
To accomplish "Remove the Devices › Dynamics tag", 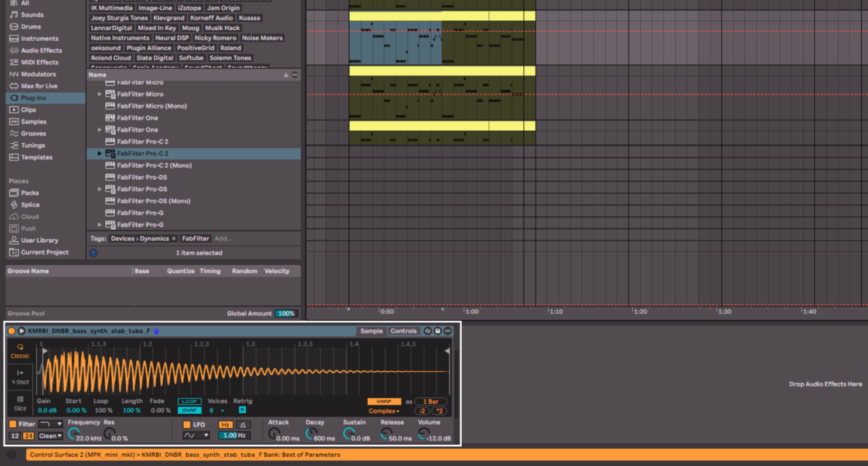I will tap(174, 239).
